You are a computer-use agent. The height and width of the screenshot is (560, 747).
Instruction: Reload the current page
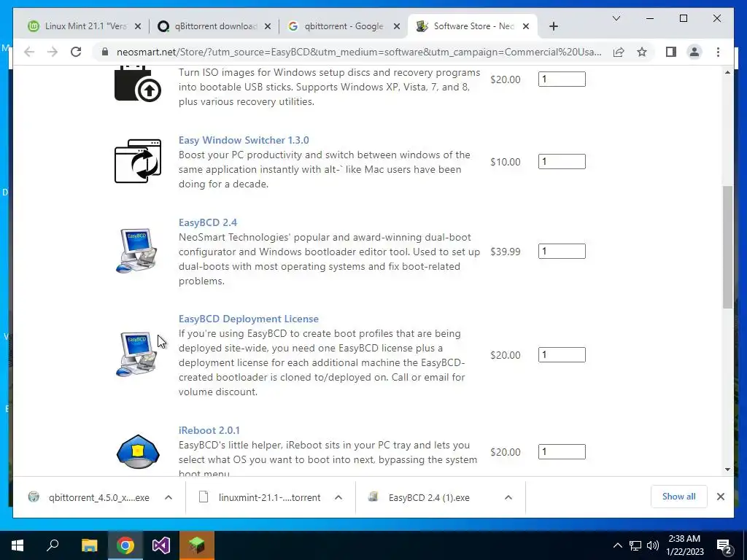point(76,52)
